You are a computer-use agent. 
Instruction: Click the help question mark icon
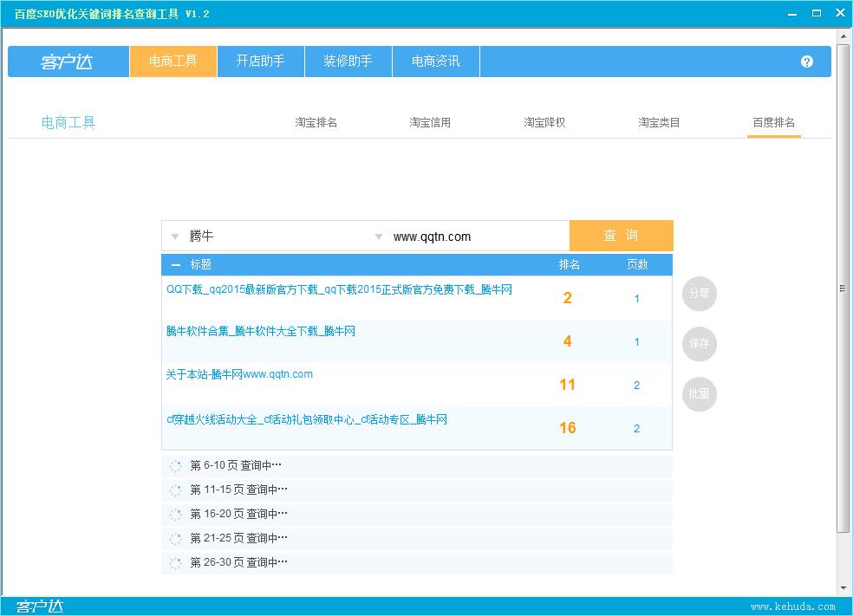click(x=807, y=62)
